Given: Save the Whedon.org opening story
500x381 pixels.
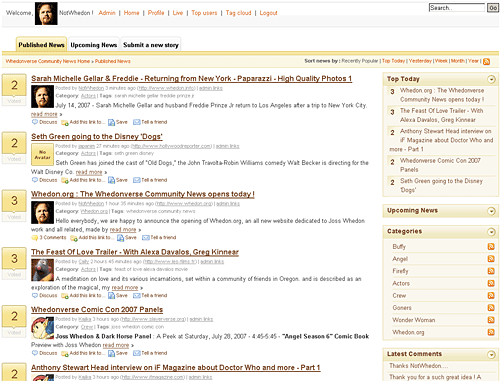Looking at the screenshot, I should 127,237.
